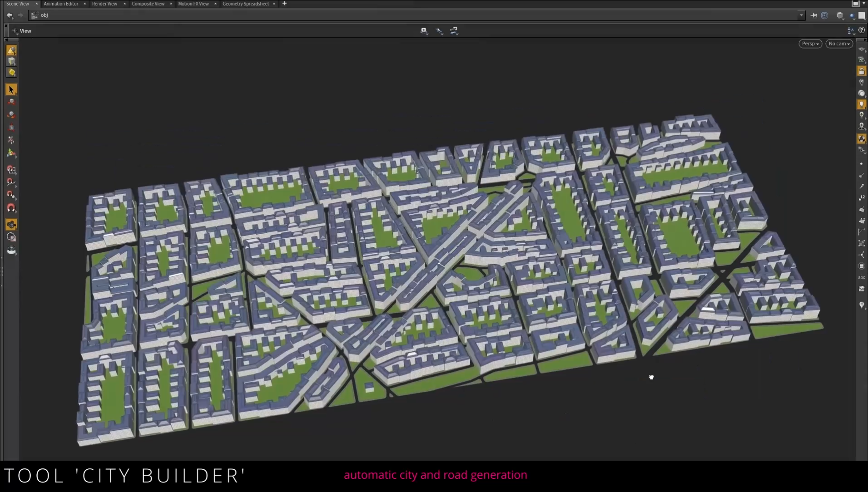Click the high quality lighting with shadows icon
This screenshot has width=868, height=492.
pyautogui.click(x=862, y=126)
